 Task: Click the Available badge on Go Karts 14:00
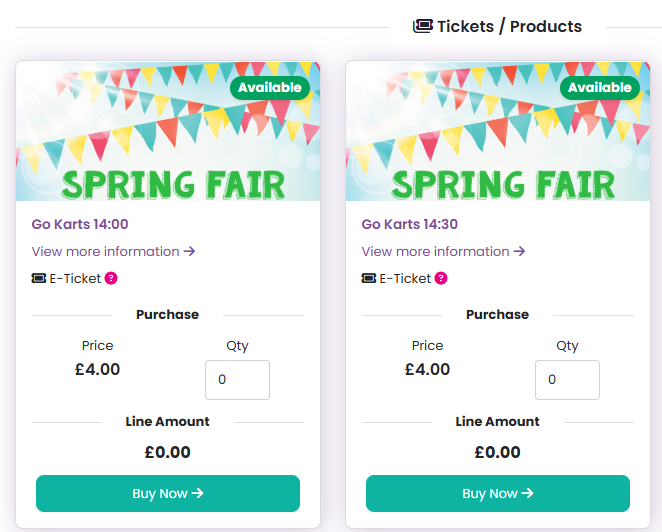[x=270, y=88]
